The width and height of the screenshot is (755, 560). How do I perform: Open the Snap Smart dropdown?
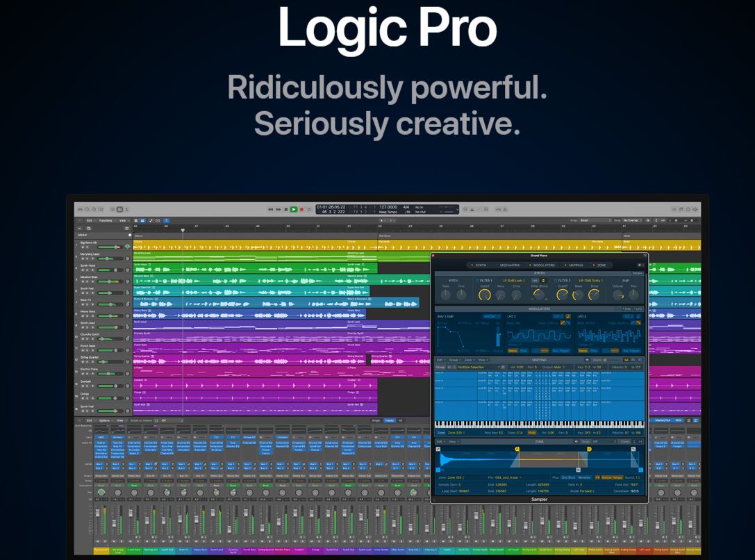(595, 220)
